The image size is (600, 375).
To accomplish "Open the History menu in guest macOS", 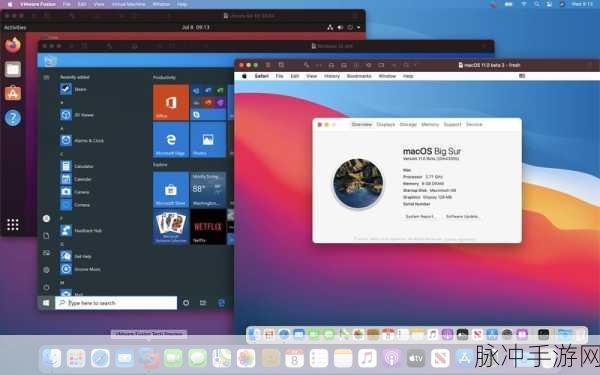I will point(332,76).
